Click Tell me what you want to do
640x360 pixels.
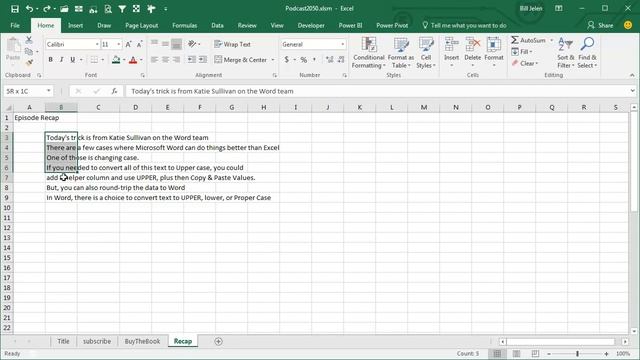pyautogui.click(x=464, y=25)
